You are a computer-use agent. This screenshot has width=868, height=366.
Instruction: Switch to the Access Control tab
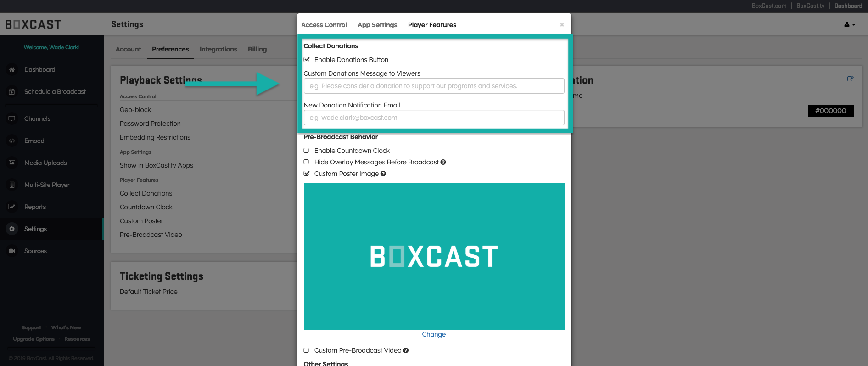tap(324, 25)
